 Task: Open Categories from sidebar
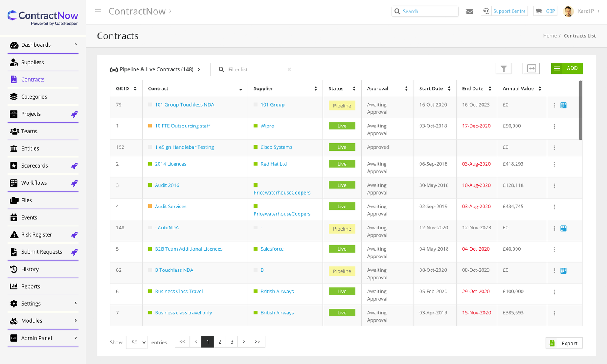click(x=43, y=97)
